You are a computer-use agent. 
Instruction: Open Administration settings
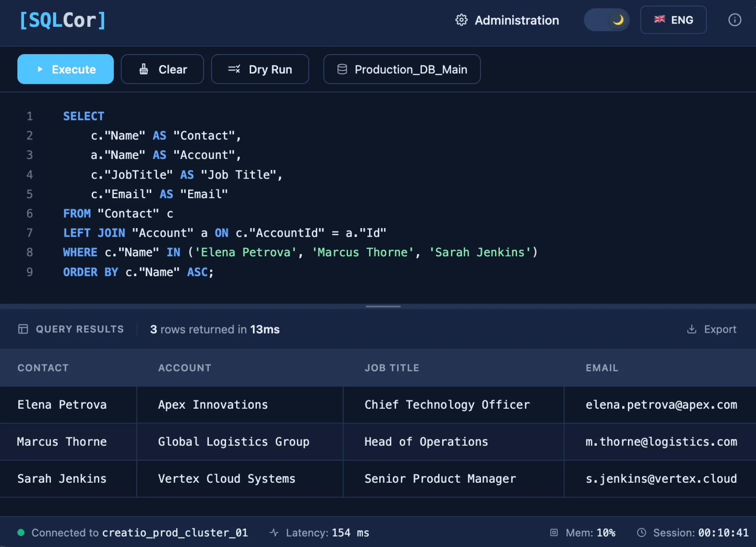(507, 20)
